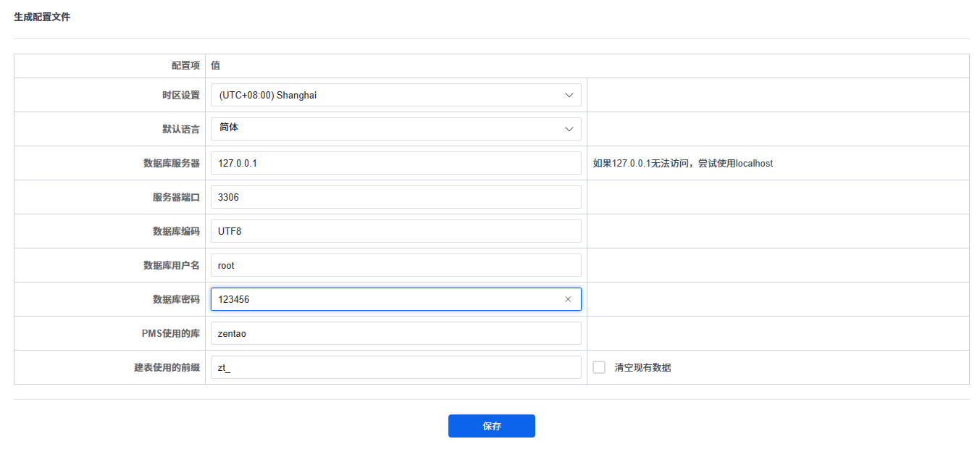Focus the table prefix field containing zt_
The height and width of the screenshot is (452, 980).
(x=395, y=367)
